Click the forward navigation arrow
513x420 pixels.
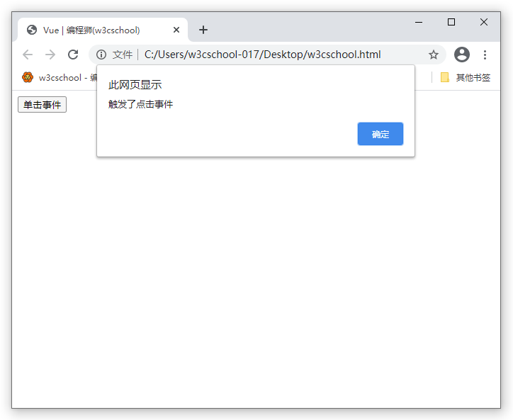click(x=50, y=55)
